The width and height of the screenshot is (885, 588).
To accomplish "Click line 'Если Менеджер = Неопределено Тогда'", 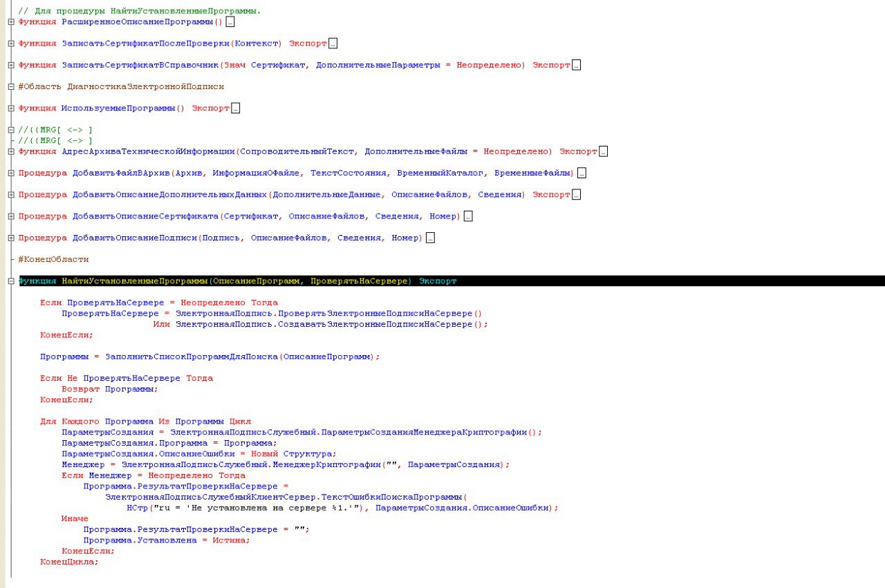I will 153,475.
